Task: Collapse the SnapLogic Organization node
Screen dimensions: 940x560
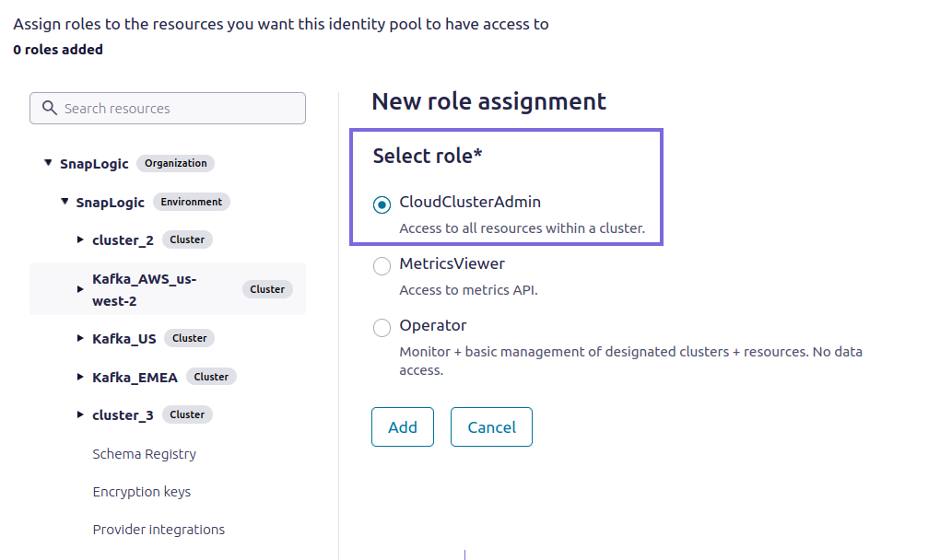Action: [48, 163]
